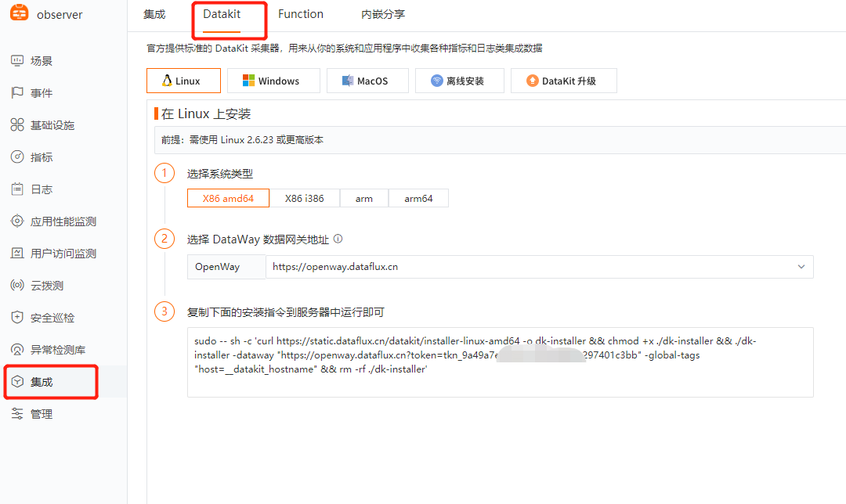
Task: Click the Linux 2.6.23 prerequisite note
Action: [242, 139]
